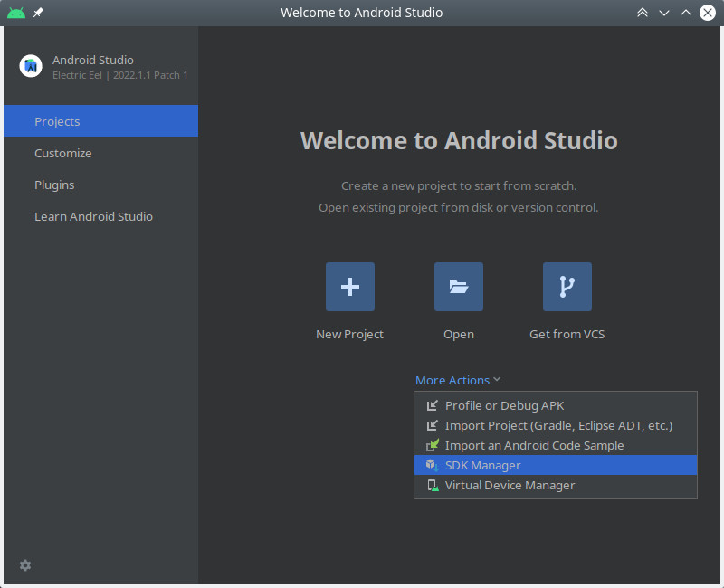Click the Get from VCS branch icon
Viewport: 724px width, 588px height.
(567, 287)
